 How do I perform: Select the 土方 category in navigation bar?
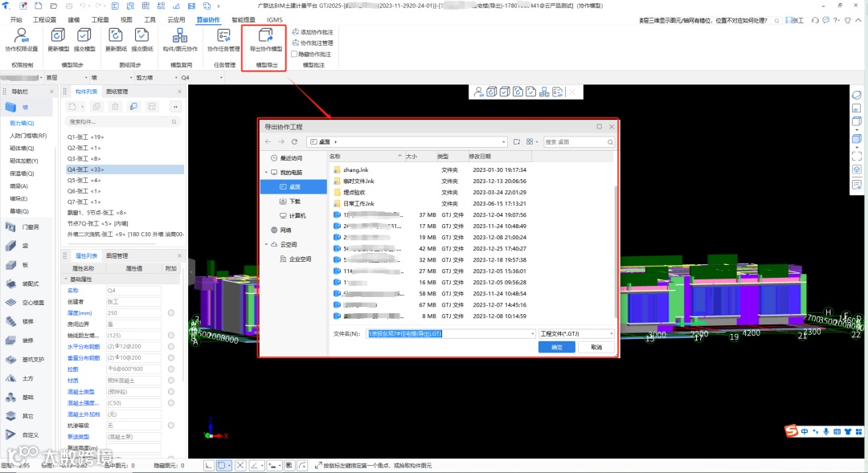point(23,378)
